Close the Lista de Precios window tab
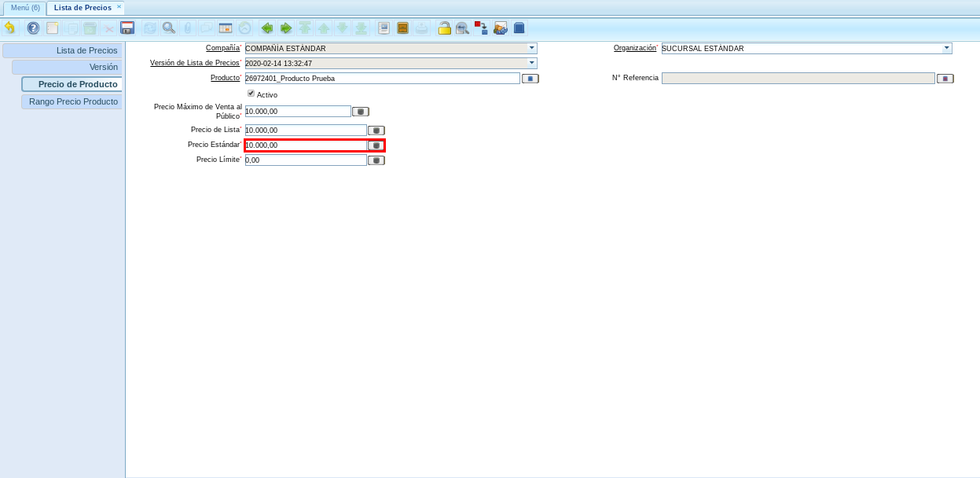Screen dimensions: 980x478 click(119, 6)
